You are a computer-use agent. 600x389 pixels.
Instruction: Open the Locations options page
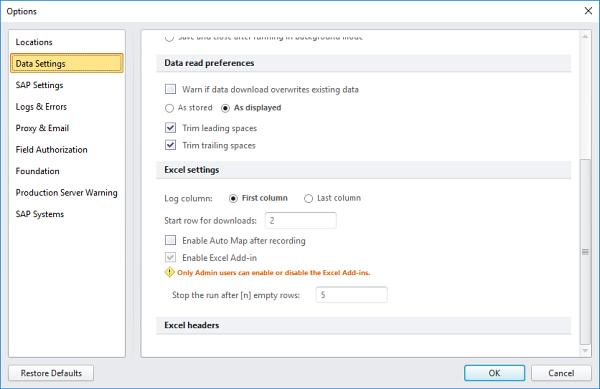[34, 42]
